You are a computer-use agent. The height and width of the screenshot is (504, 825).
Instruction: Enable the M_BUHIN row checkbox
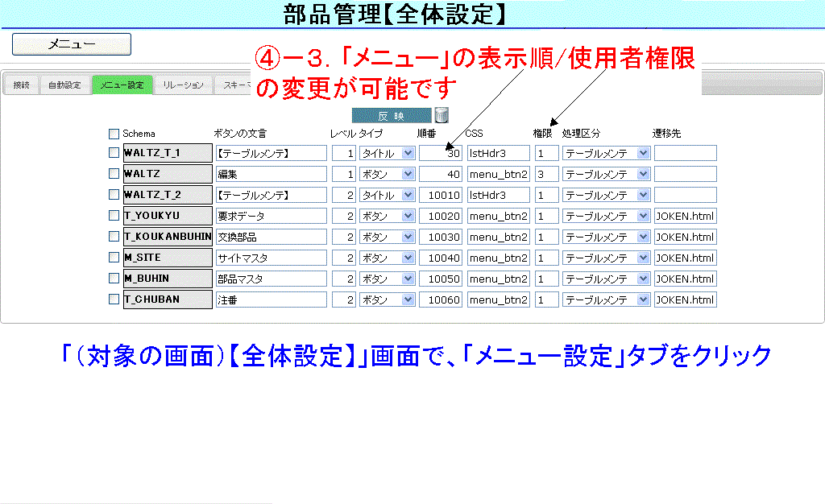114,279
